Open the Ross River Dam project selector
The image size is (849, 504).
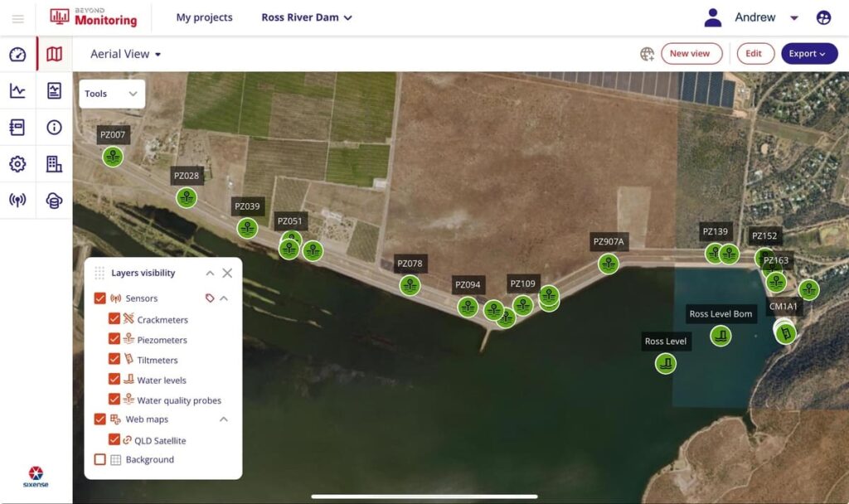306,17
